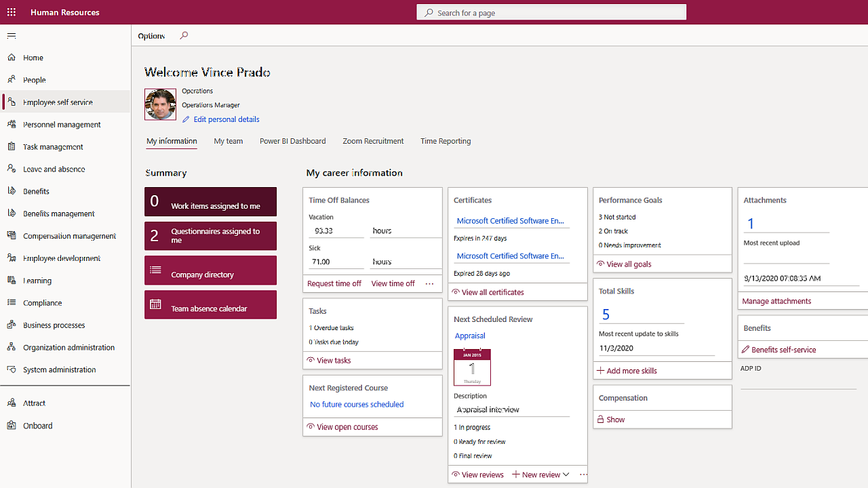Click View all certificates link

[488, 292]
